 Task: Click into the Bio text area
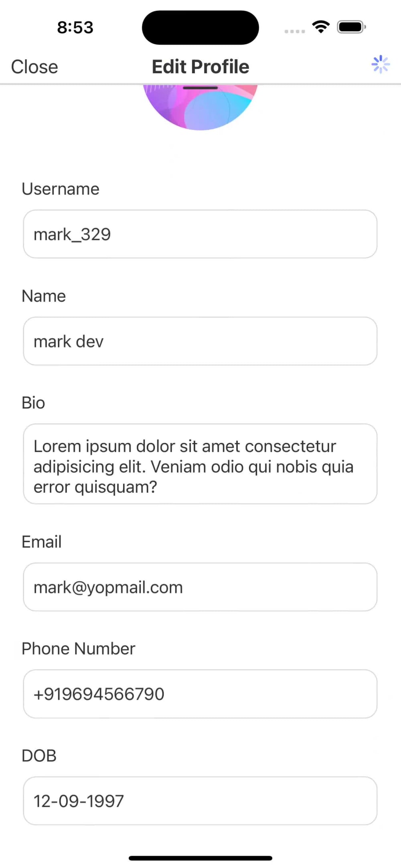coord(200,464)
